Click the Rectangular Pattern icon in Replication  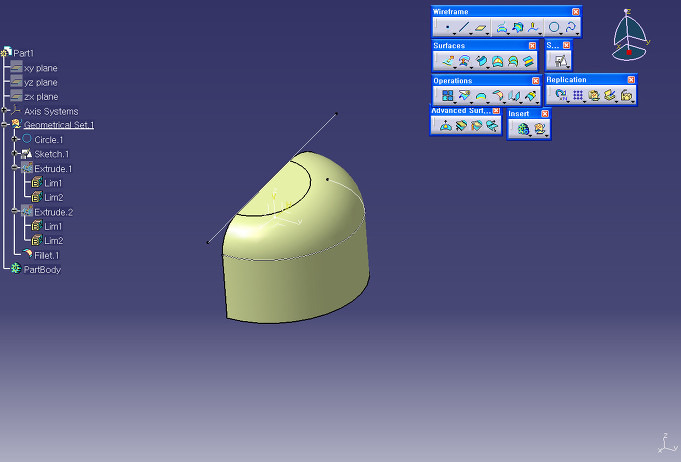pyautogui.click(x=578, y=95)
